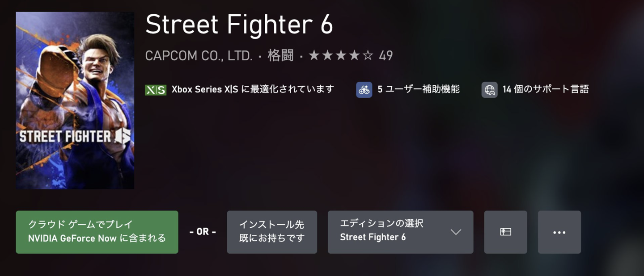Open the CAPCOM CO., LTD. publisher link
644x276 pixels.
pyautogui.click(x=199, y=56)
